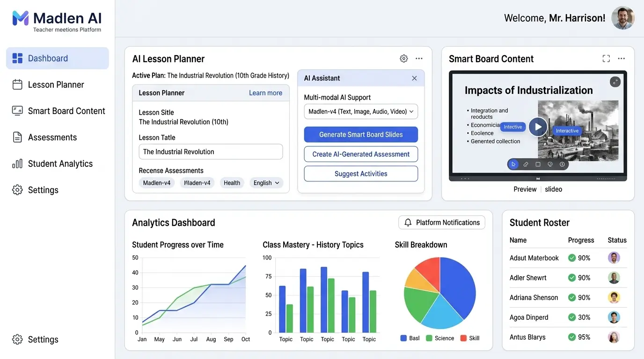The height and width of the screenshot is (359, 644).
Task: Expand the English tag dropdown in Recent Assessments
Action: tap(266, 183)
